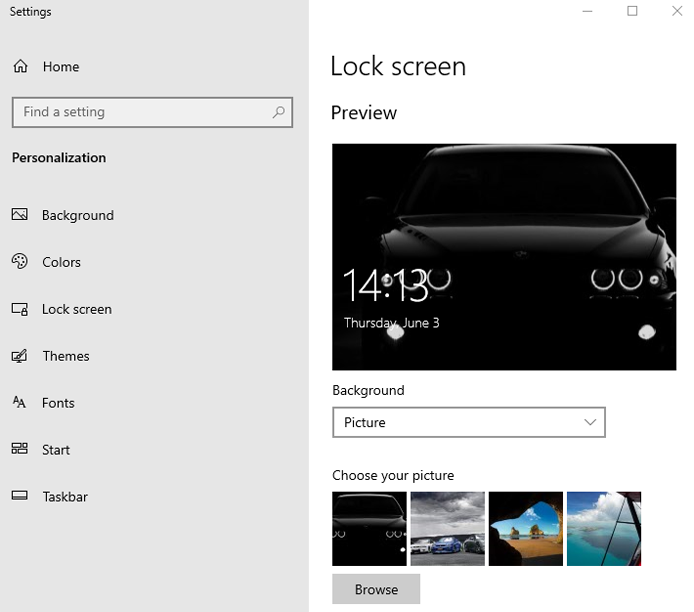Click the Preview heading
This screenshot has height=612, width=694.
coord(364,113)
